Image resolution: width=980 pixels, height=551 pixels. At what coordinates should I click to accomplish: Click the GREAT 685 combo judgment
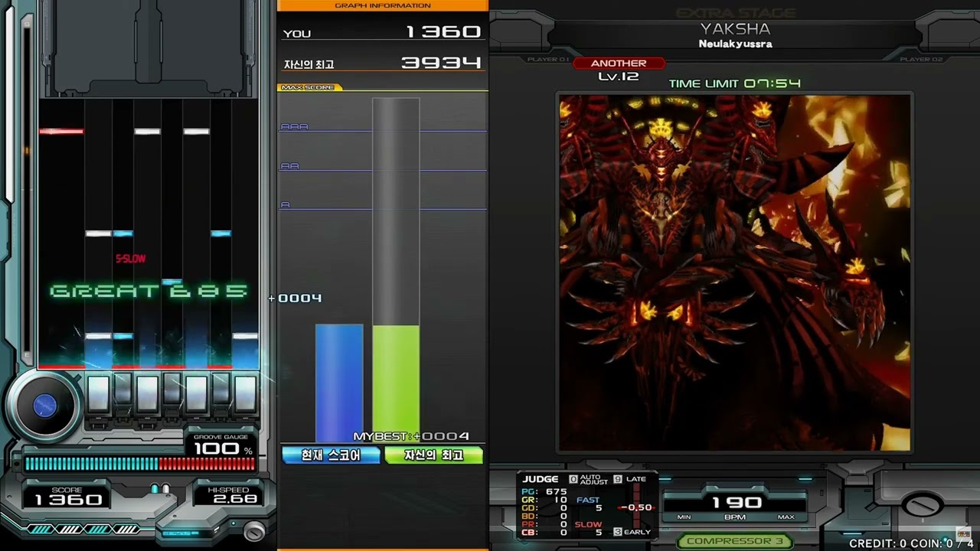coord(149,291)
